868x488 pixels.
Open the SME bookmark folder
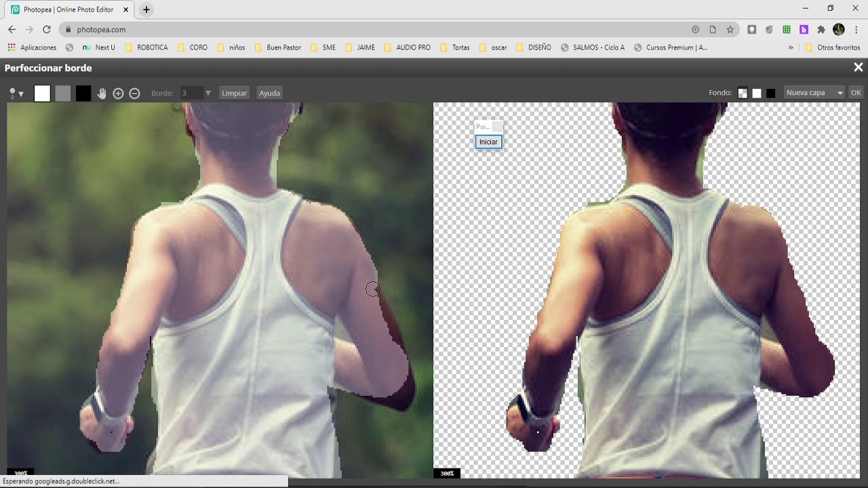click(x=323, y=47)
